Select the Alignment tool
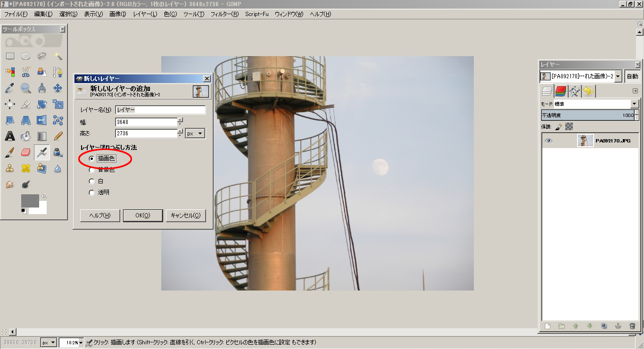This screenshot has height=349, width=644. pyautogui.click(x=10, y=104)
